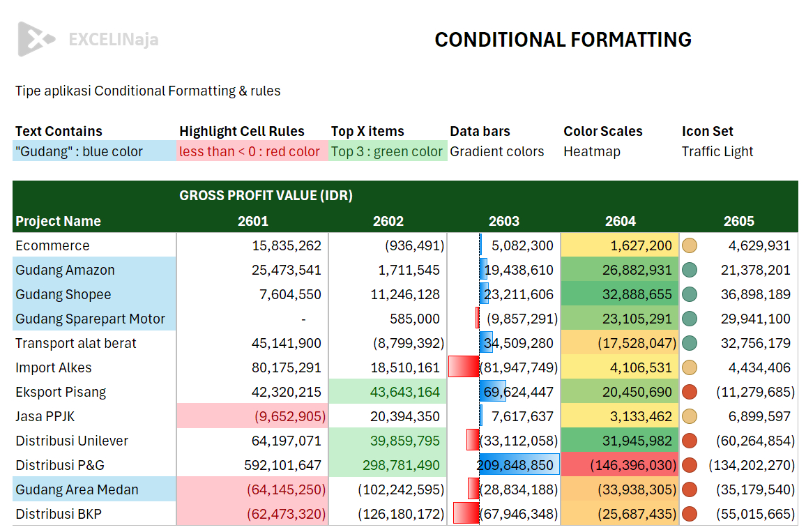Click the green traffic light icon in Gudang Shopee row
The height and width of the screenshot is (532, 806).
click(x=690, y=294)
